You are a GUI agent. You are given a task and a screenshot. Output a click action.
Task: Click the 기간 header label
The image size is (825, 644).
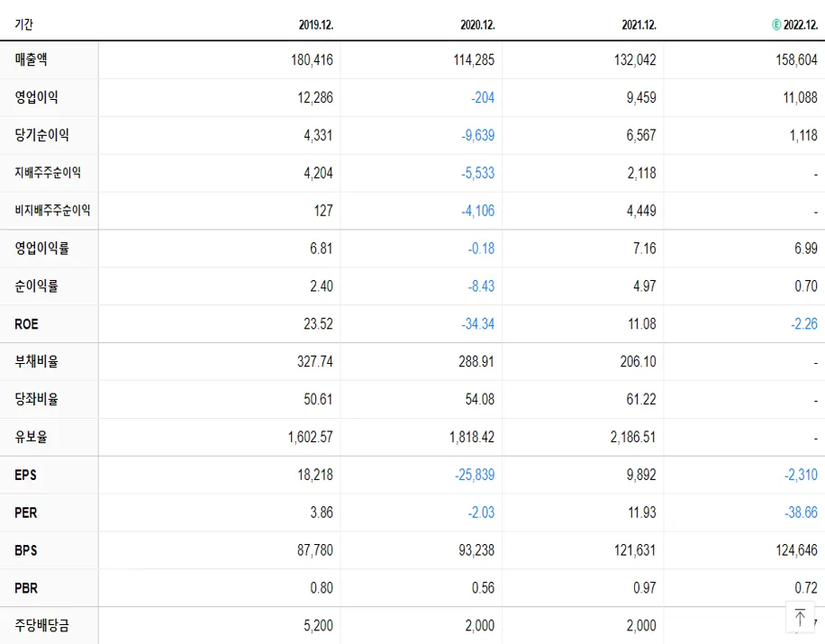click(23, 24)
